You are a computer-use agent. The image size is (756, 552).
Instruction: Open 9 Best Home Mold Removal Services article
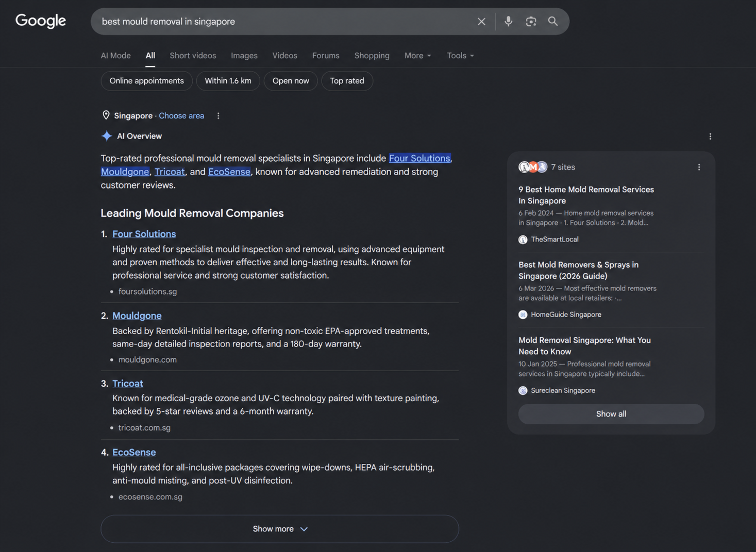tap(586, 195)
